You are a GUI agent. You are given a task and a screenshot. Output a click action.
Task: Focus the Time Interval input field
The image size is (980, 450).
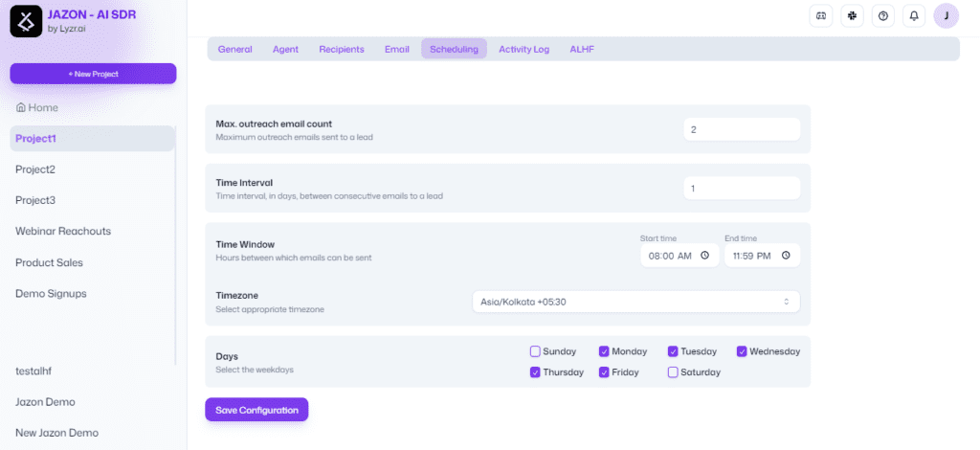click(x=742, y=188)
